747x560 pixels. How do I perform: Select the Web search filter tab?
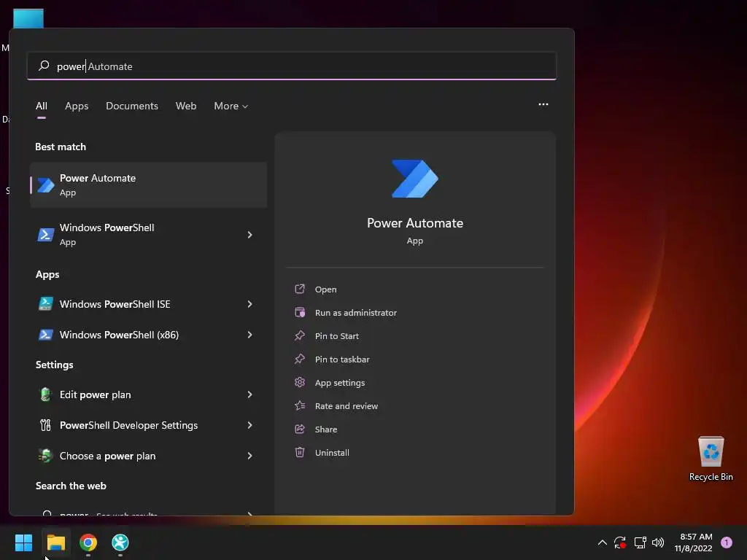[x=186, y=106]
